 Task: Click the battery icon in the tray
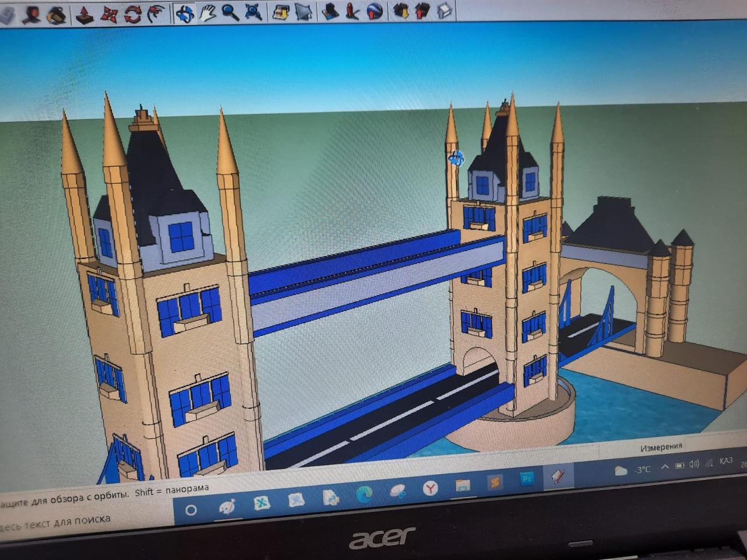pos(679,466)
